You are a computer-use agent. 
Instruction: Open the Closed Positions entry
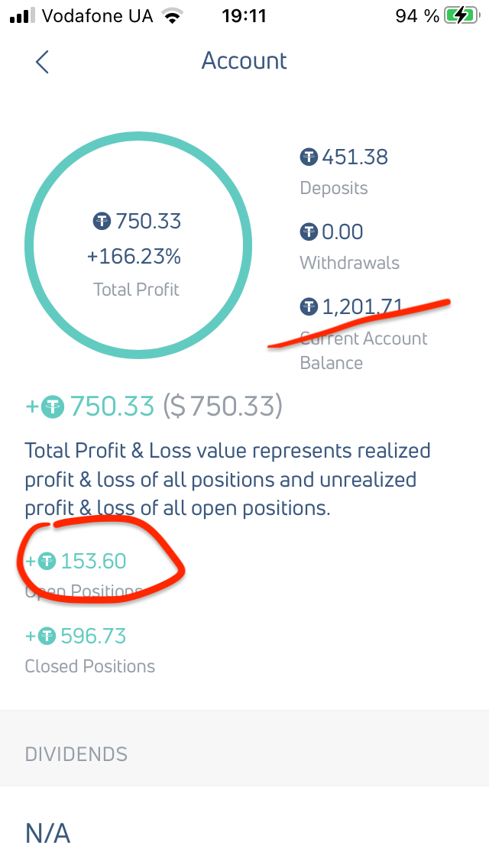(89, 666)
